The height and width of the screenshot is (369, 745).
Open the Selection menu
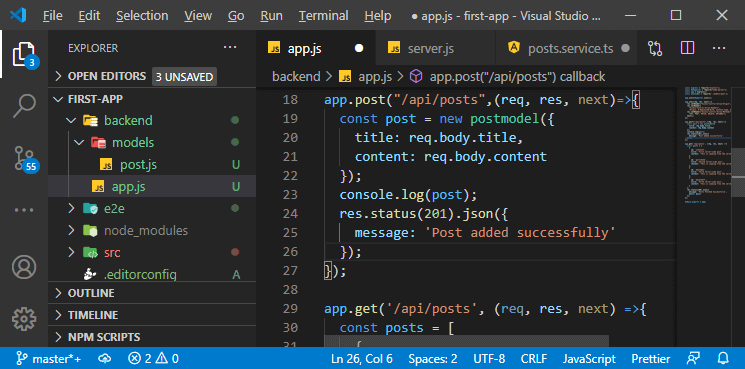pyautogui.click(x=142, y=16)
